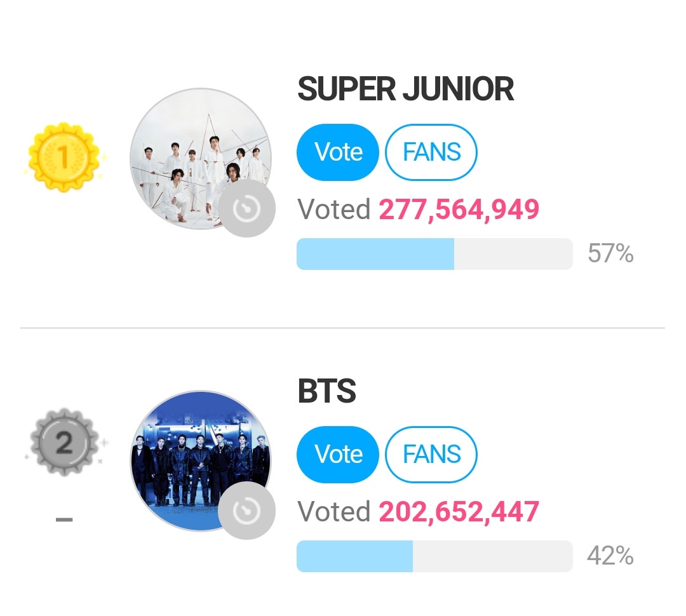Open FANS list for BTS
686x616 pixels.
click(x=431, y=455)
